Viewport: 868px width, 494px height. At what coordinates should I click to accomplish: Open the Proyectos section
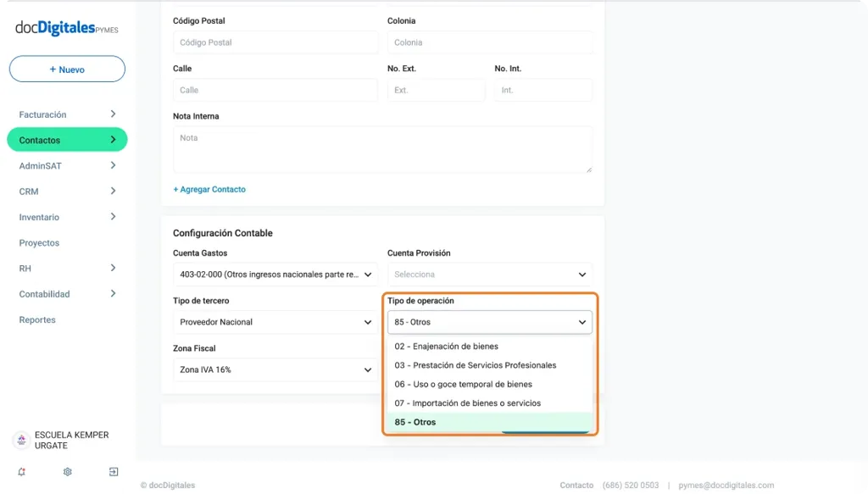pos(39,243)
